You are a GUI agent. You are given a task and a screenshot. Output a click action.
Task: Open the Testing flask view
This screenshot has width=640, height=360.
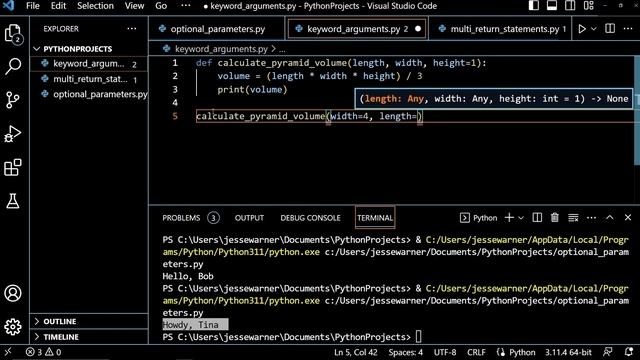pos(13,201)
